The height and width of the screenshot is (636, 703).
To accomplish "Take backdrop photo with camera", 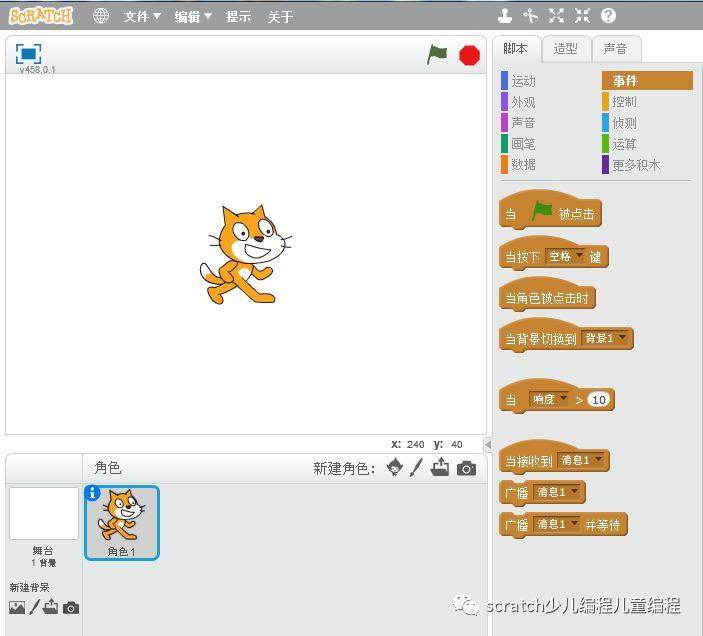I will pyautogui.click(x=71, y=608).
